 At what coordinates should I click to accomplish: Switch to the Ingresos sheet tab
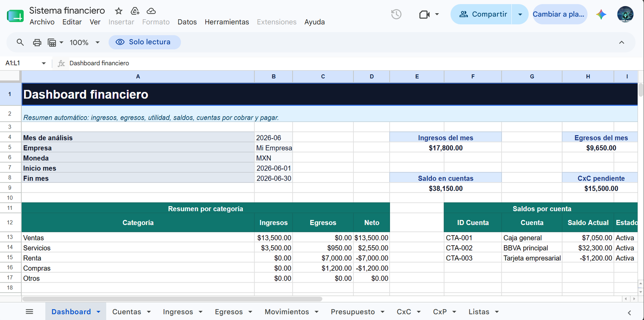pos(178,312)
